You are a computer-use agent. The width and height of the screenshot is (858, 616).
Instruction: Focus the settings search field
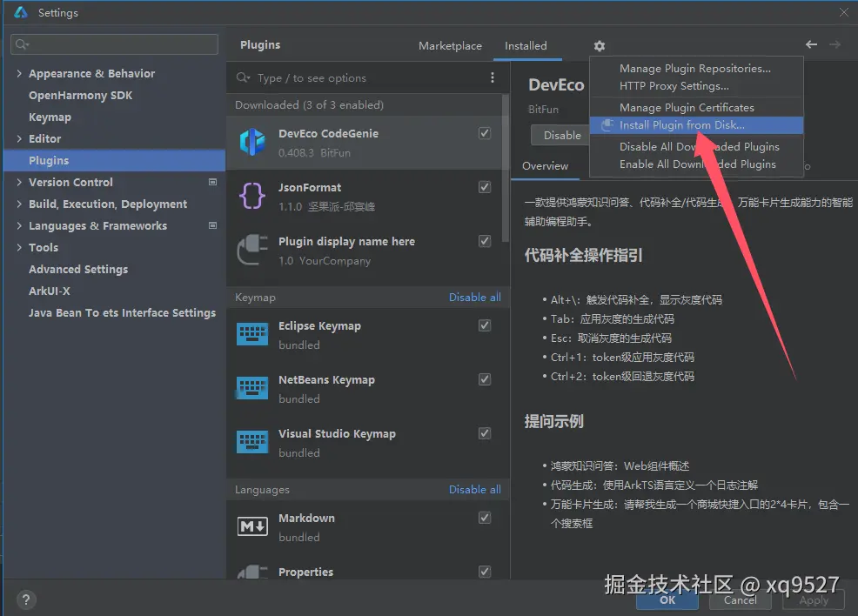click(x=114, y=44)
